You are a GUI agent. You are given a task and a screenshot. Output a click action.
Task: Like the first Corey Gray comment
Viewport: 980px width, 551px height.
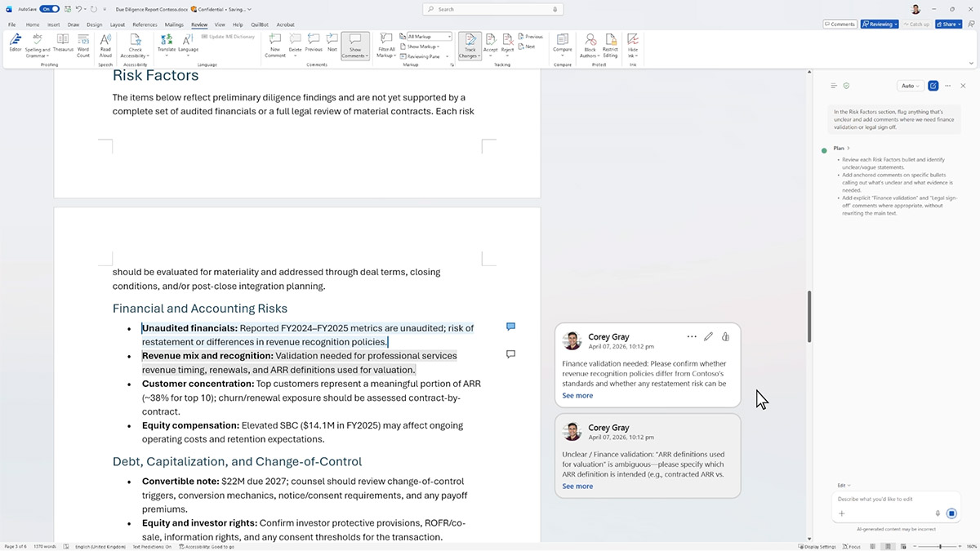click(x=725, y=336)
